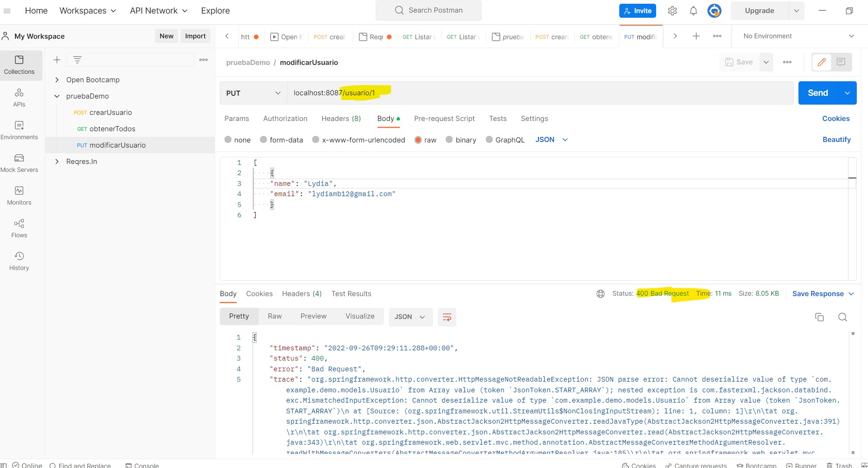Image resolution: width=868 pixels, height=468 pixels.
Task: Open Cookies link near Send
Action: click(x=836, y=119)
